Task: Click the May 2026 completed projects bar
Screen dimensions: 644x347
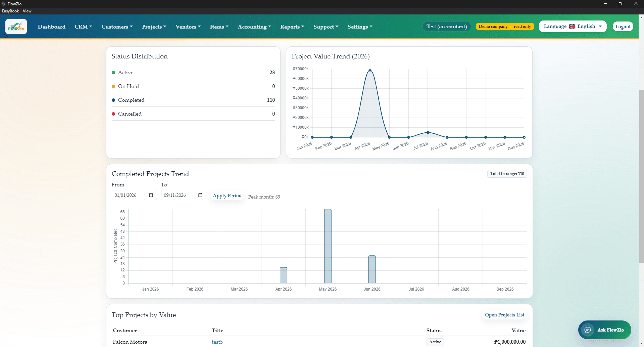Action: (x=328, y=246)
